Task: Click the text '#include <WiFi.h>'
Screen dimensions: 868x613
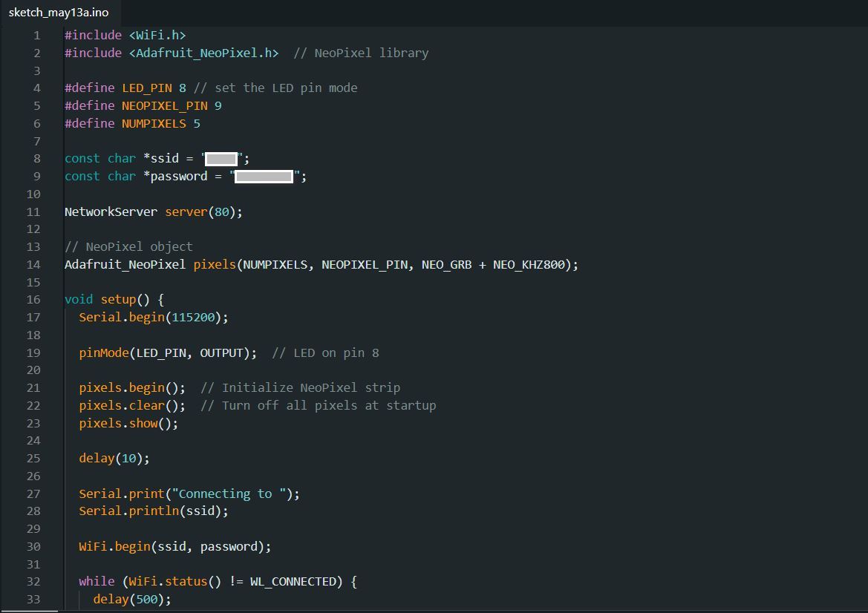Action: pyautogui.click(x=125, y=36)
